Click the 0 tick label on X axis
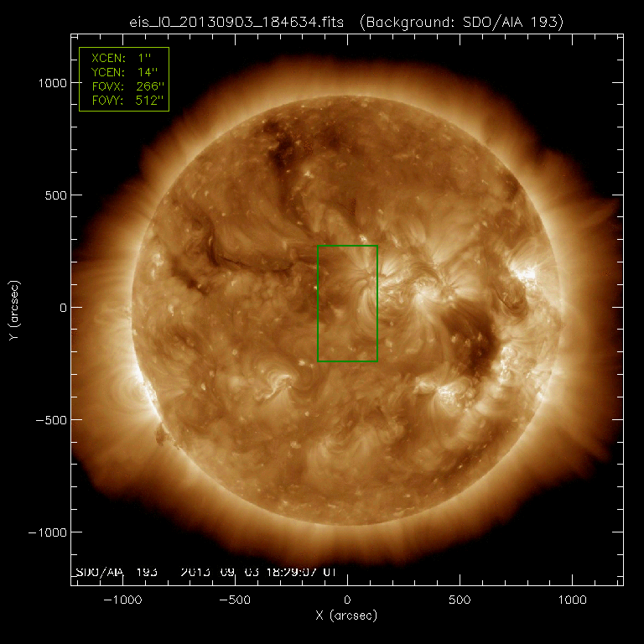The width and height of the screenshot is (644, 644). click(x=347, y=600)
